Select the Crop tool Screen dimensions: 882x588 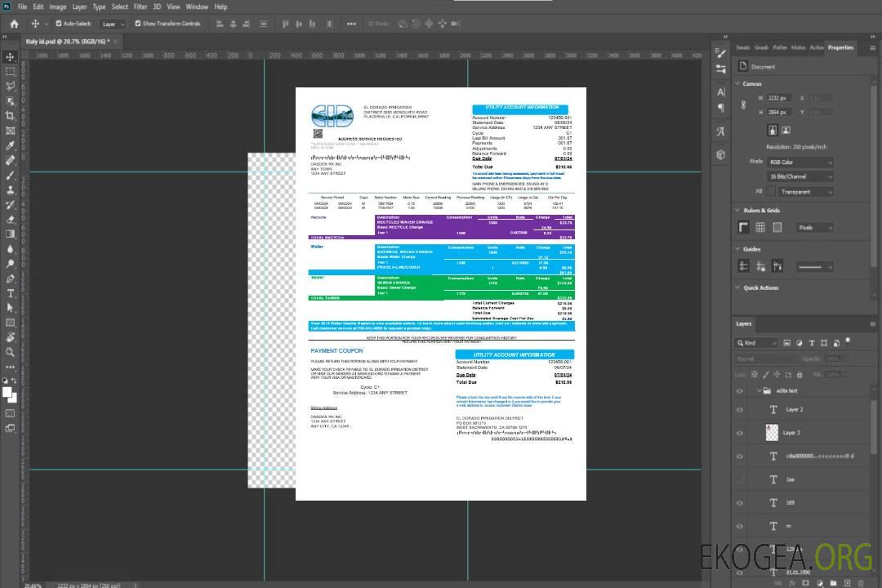10,116
